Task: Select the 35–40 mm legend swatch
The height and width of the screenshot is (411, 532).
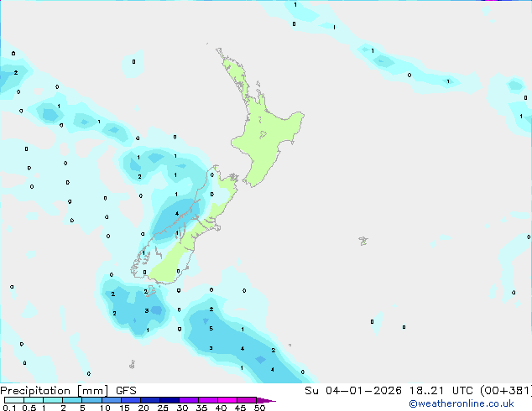Action: pos(207,400)
